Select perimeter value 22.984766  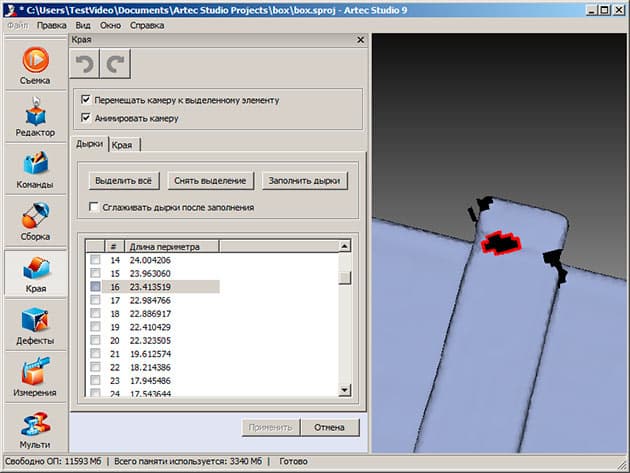click(150, 300)
